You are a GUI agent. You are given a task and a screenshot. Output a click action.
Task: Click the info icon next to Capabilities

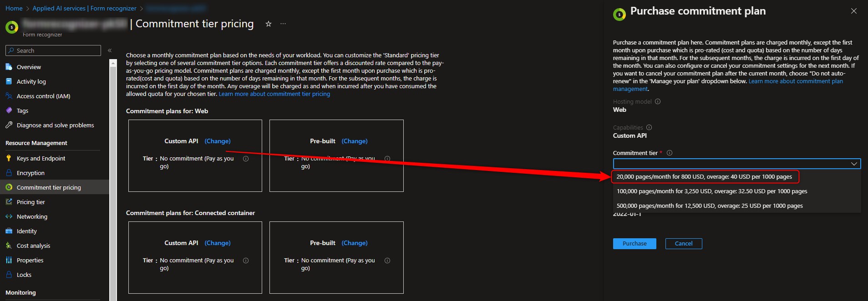(x=649, y=127)
